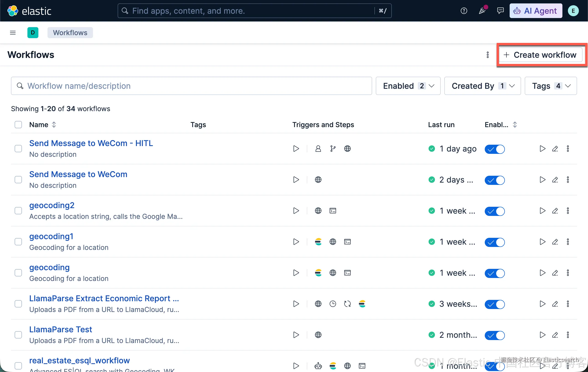Screen dimensions: 588x372
Task: Open the real_estate_esql_workflow link
Action: [79, 360]
